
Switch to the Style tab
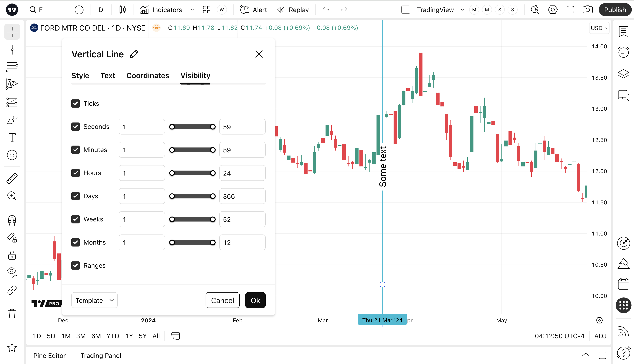click(x=80, y=76)
